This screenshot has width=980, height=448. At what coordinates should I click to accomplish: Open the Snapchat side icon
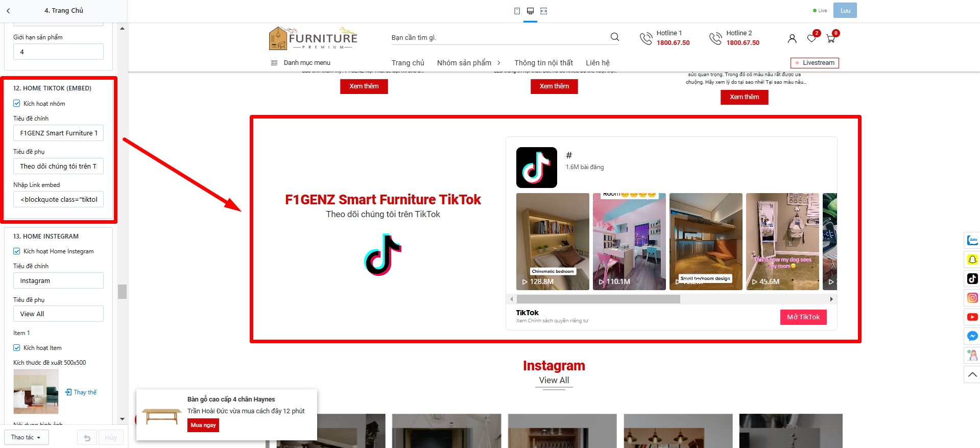972,260
